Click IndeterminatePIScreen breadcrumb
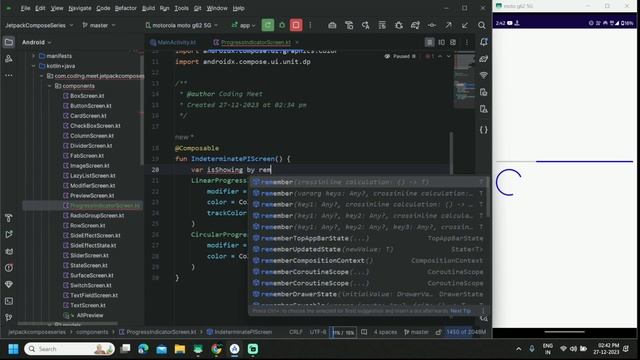The image size is (640, 360). coord(239,332)
